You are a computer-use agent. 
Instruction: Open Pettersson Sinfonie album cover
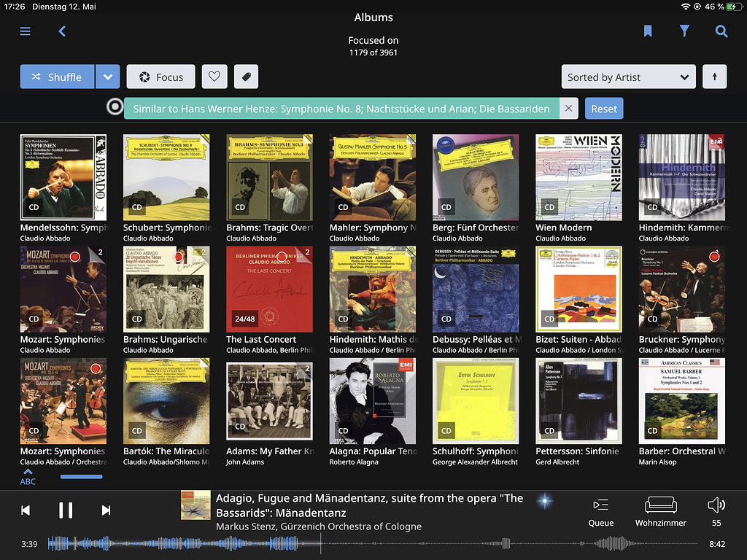pyautogui.click(x=578, y=401)
